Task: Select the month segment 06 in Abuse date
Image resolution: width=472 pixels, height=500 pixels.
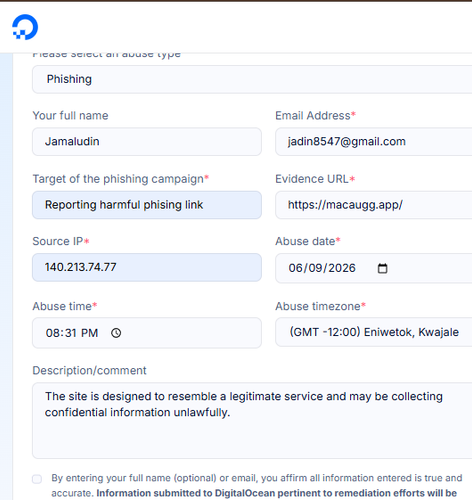Action: [x=295, y=268]
